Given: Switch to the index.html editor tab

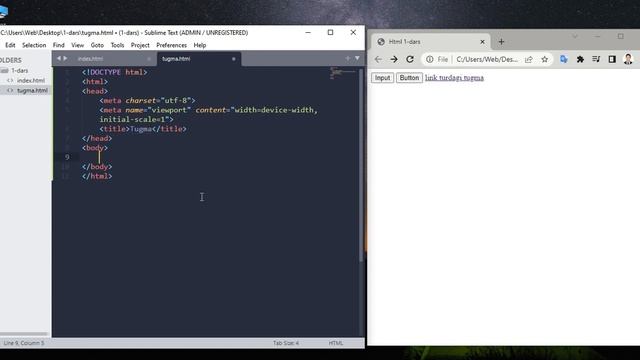Looking at the screenshot, I should pyautogui.click(x=91, y=59).
